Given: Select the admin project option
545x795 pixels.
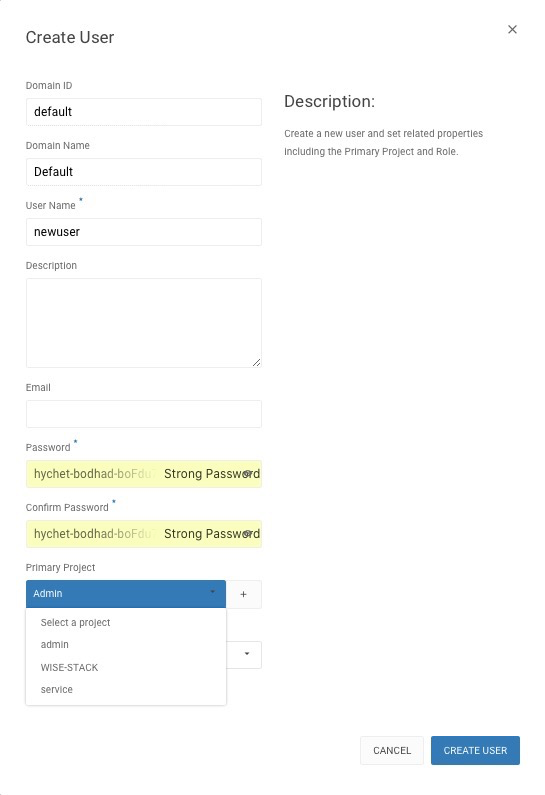Looking at the screenshot, I should point(55,645).
